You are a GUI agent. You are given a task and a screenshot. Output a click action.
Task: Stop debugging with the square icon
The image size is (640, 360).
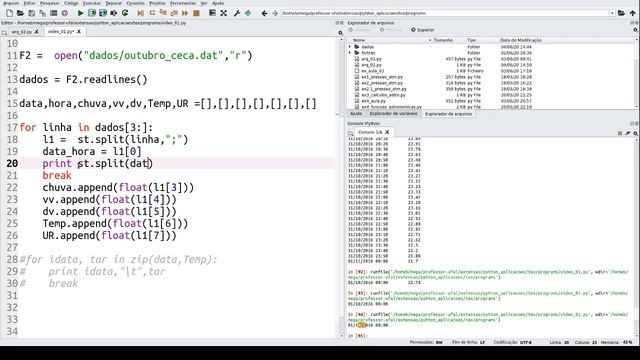[196, 13]
